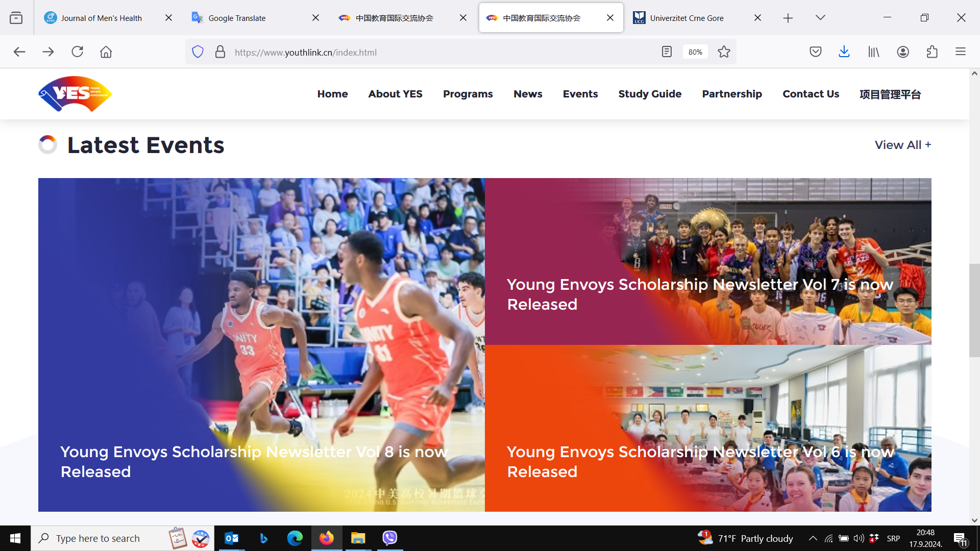980x551 pixels.
Task: Switch to Journal of Men's Health tab
Action: [x=102, y=18]
